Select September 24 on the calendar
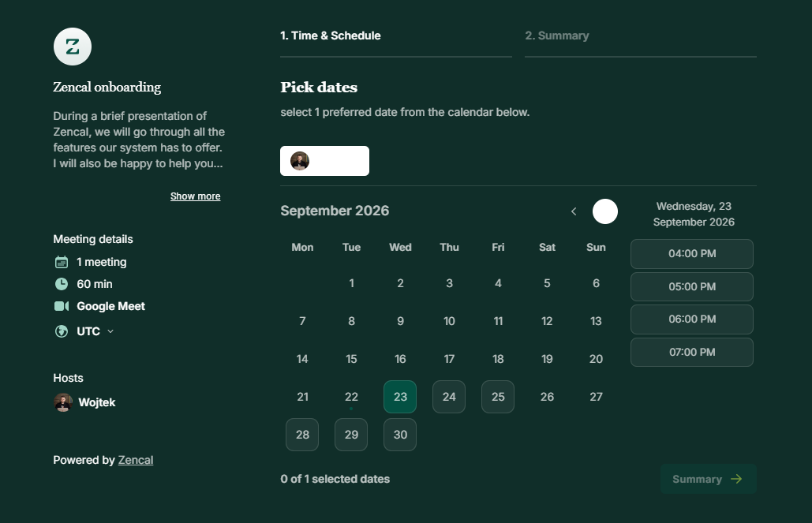The width and height of the screenshot is (812, 523). coord(449,397)
